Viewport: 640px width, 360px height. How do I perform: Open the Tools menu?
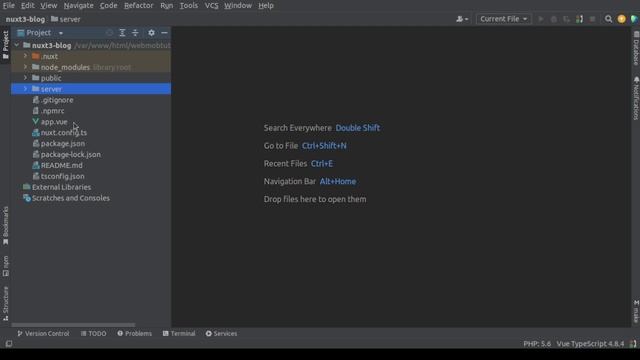(189, 6)
